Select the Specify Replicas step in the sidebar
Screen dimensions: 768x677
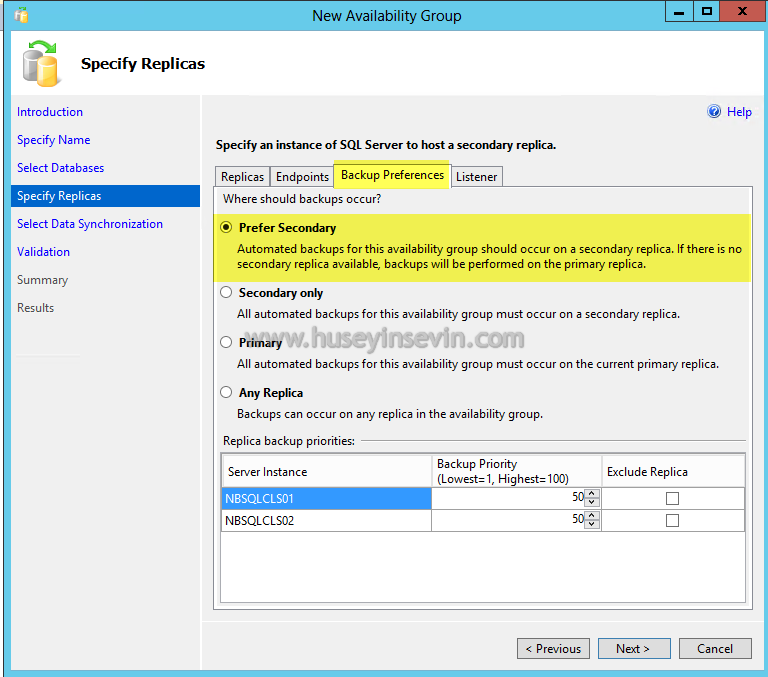coord(105,196)
